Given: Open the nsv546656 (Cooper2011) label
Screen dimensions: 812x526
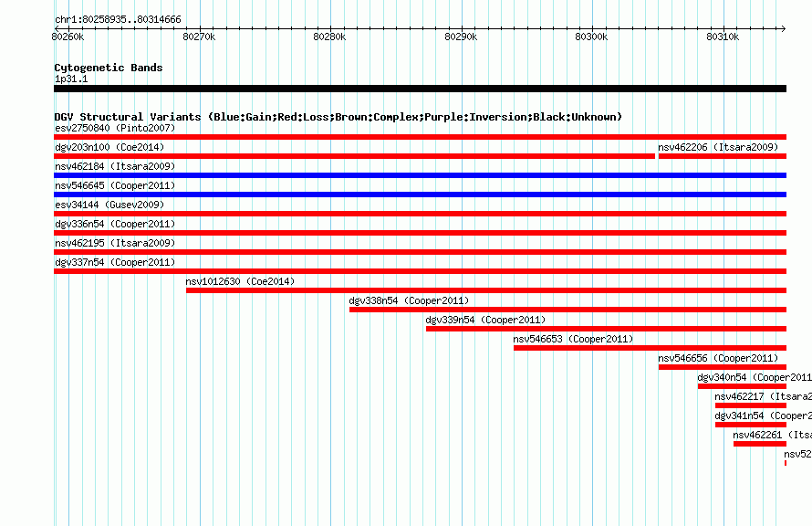Looking at the screenshot, I should (x=718, y=358).
